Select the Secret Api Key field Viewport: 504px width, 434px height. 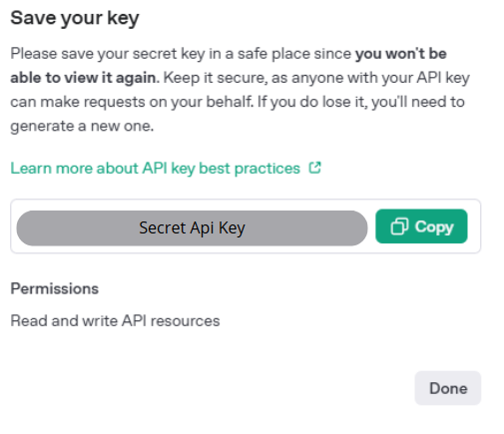(192, 228)
